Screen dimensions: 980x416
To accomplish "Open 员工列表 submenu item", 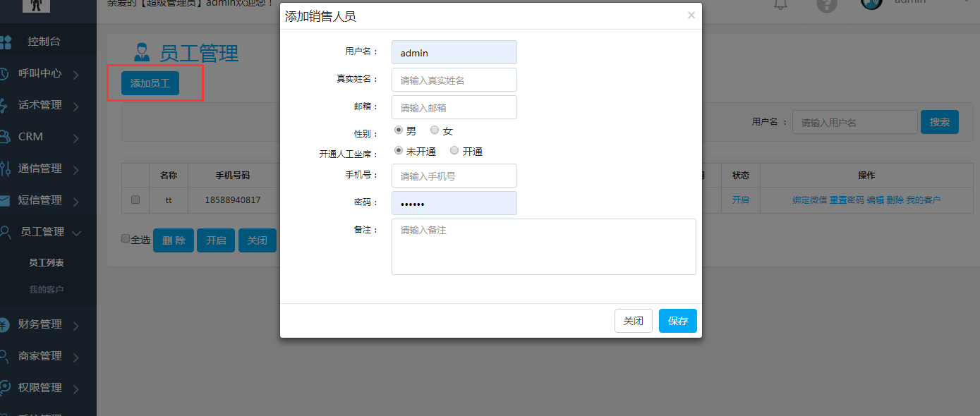I will point(47,263).
